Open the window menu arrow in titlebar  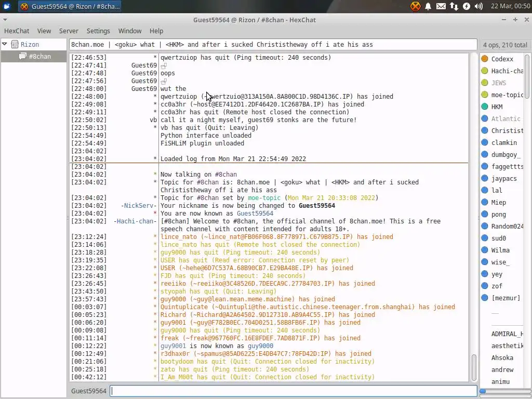click(x=5, y=20)
